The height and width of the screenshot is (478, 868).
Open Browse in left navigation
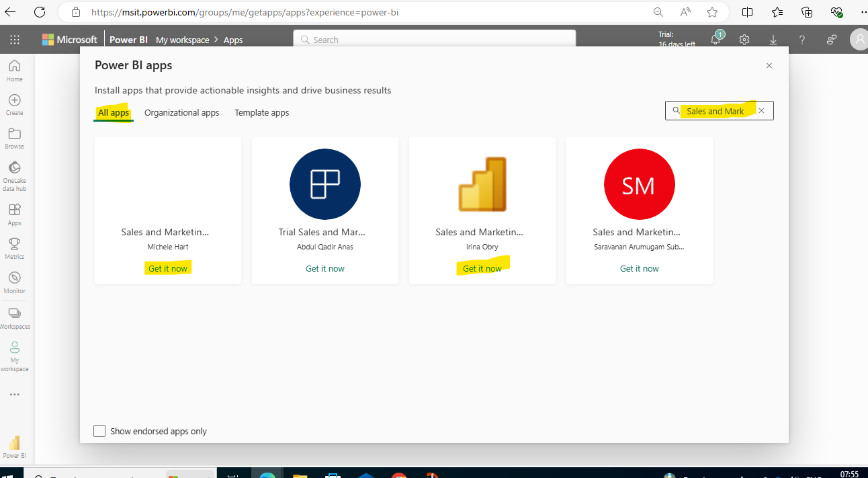coord(15,138)
